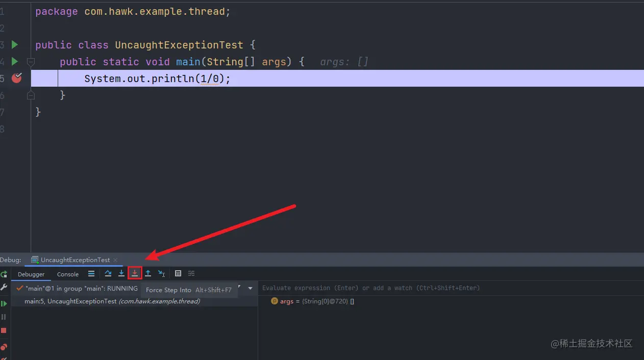Click the String[] args parameter in code
Viewport: 644px width, 360px height.
(246, 62)
